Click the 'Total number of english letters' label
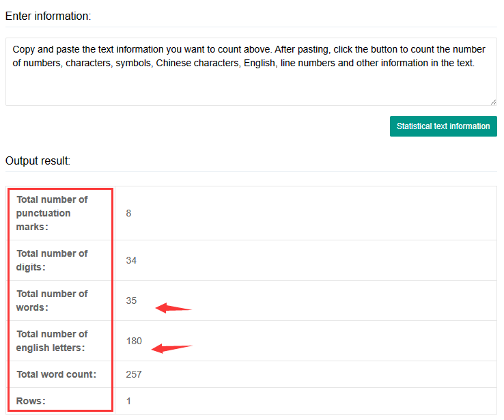This screenshot has width=504, height=420. pos(53,341)
